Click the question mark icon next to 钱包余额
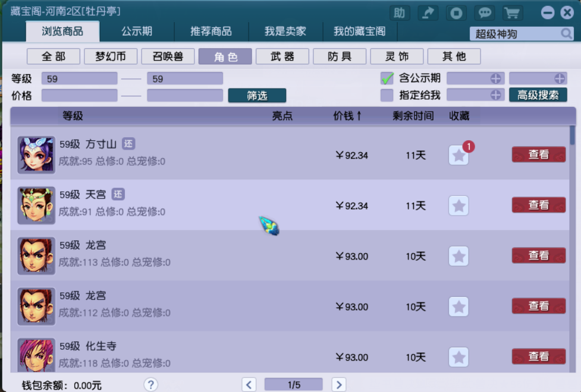Screen dimensions: 581x392 [x=151, y=385]
